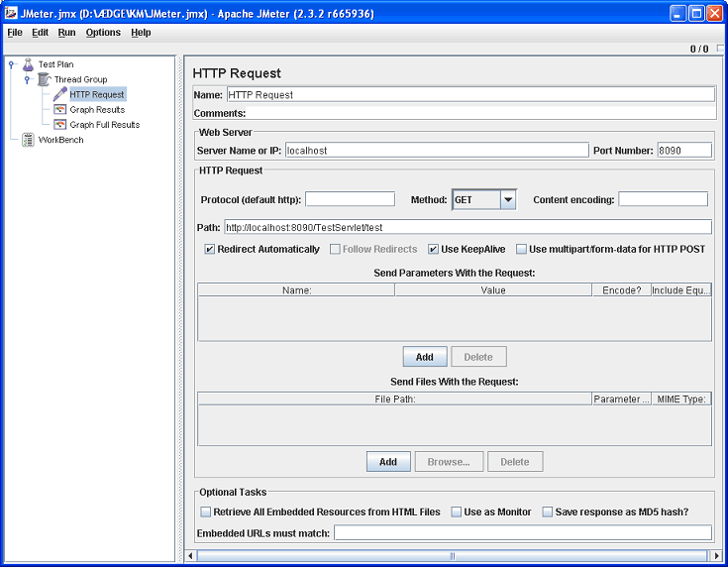Click the HTTP Request pipette icon in tree

59,94
